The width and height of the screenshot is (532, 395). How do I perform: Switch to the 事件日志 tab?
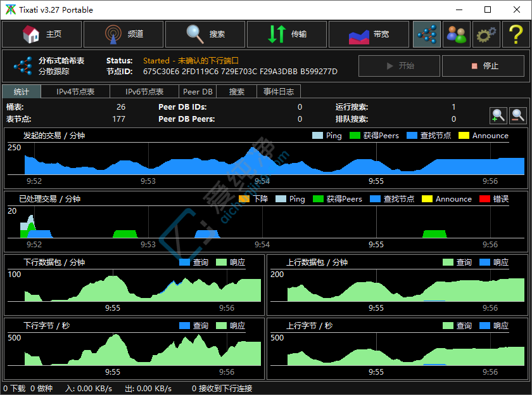pyautogui.click(x=279, y=92)
